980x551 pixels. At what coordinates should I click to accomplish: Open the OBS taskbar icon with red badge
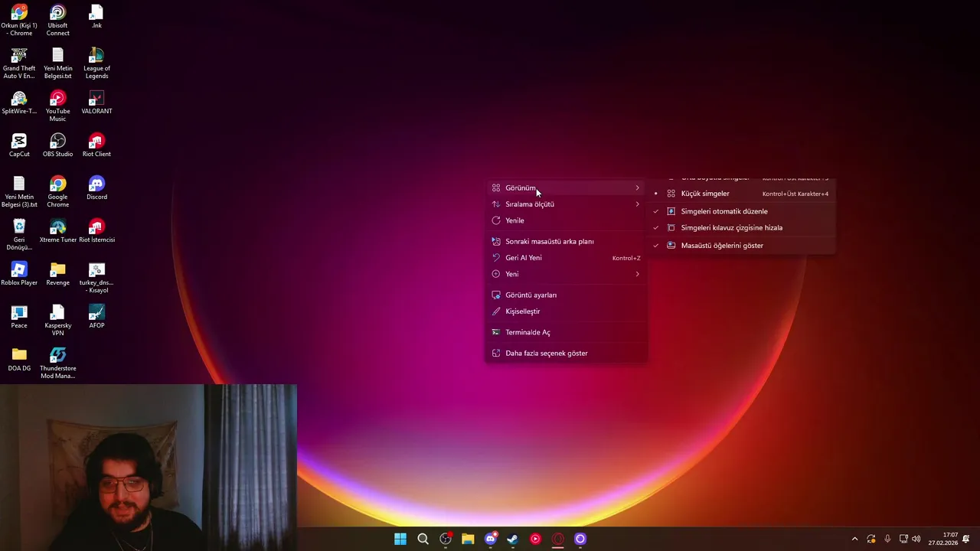click(x=446, y=539)
